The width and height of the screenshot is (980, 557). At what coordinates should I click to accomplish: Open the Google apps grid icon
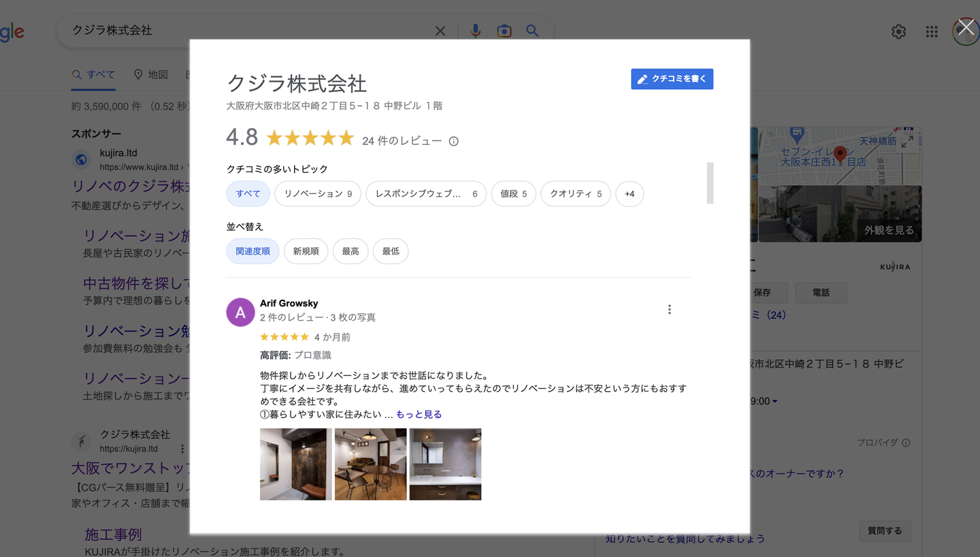click(932, 31)
